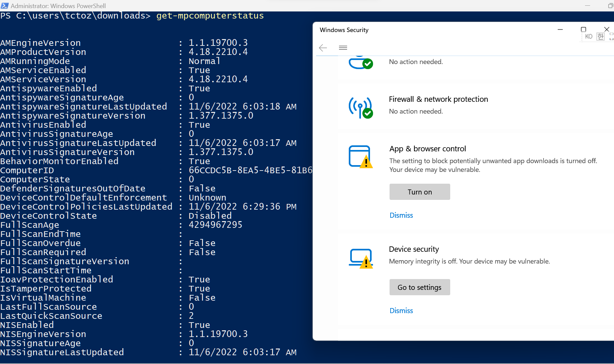This screenshot has height=364, width=614.
Task: Restore the PowerShell window
Action: point(610,6)
